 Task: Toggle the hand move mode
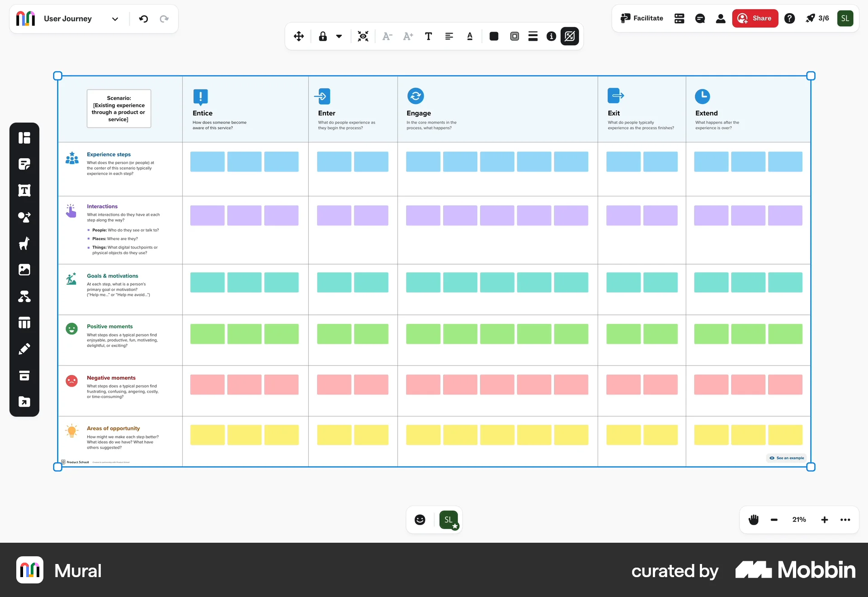click(753, 520)
